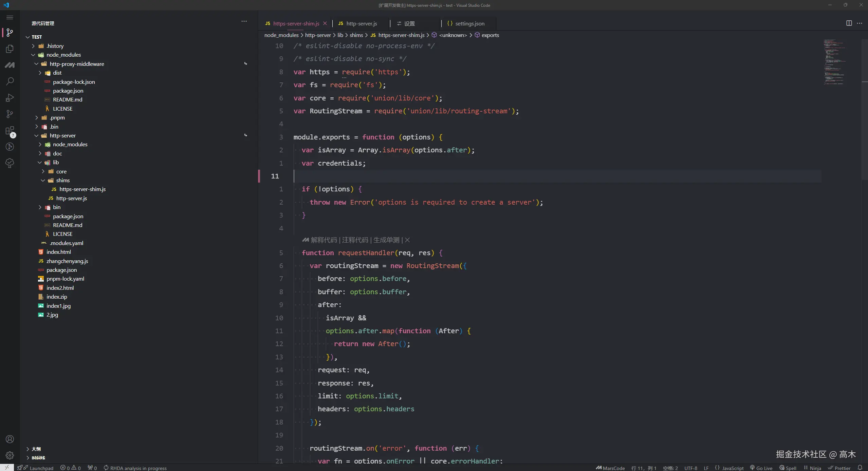The image size is (868, 471).
Task: Switch to the settings.json tab
Action: coord(469,23)
